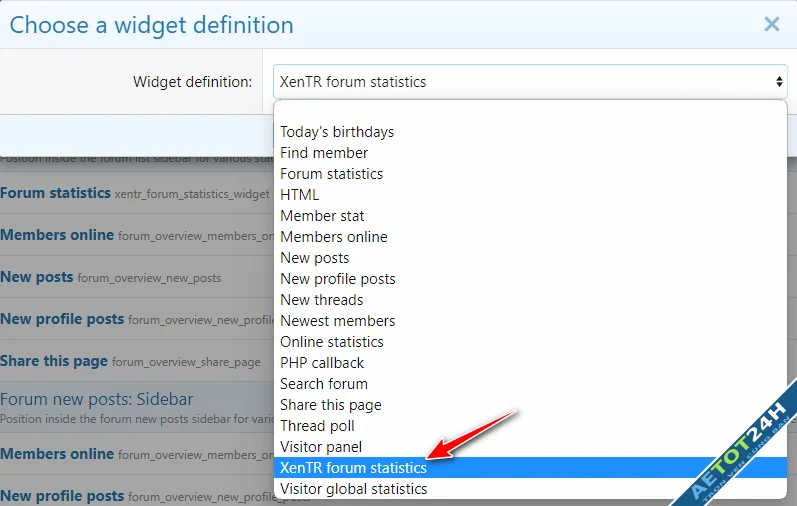
Task: Open the Widget definition dropdown arrow
Action: coord(779,82)
